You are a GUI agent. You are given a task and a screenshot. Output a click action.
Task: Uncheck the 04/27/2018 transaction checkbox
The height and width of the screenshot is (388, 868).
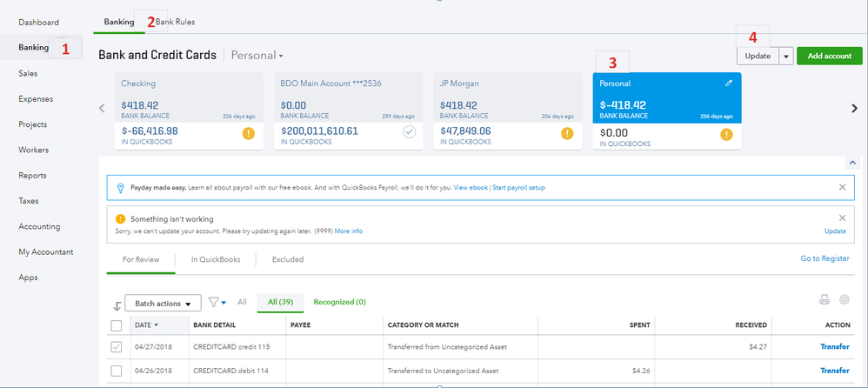click(x=117, y=347)
